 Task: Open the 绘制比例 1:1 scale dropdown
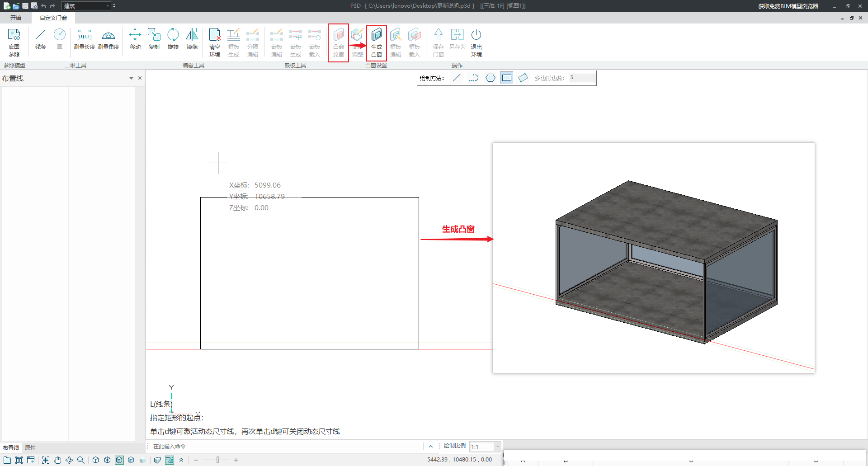point(497,447)
